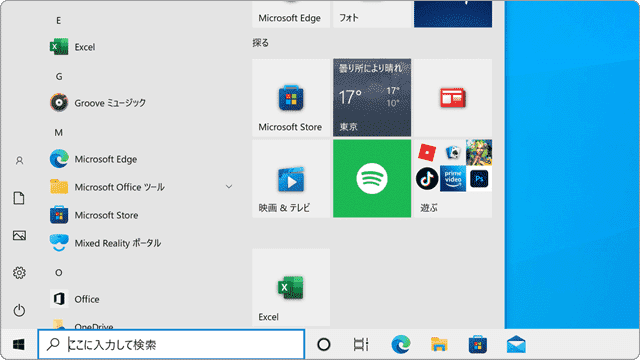
Task: Open the Power options button
Action: click(x=19, y=311)
